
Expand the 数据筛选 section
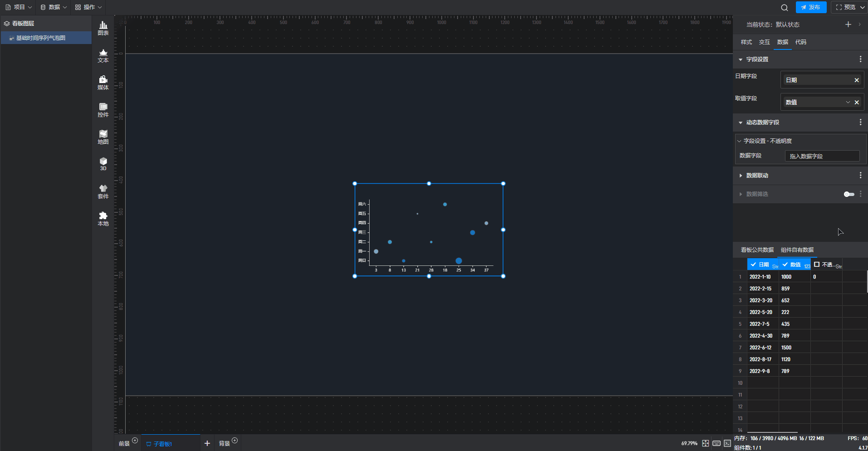[741, 194]
